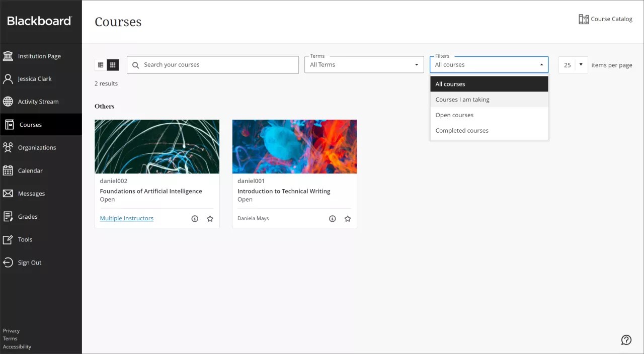Star the Introduction to Technical Writing course

point(347,218)
